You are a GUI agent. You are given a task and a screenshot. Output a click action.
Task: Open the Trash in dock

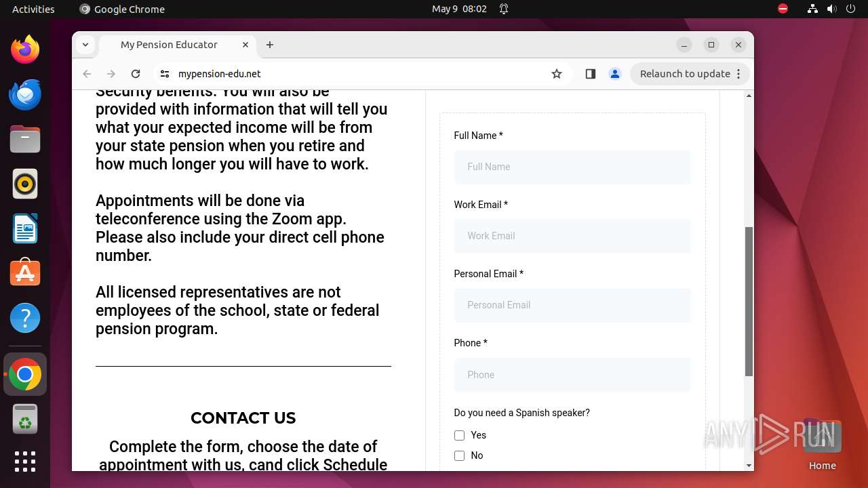(25, 419)
